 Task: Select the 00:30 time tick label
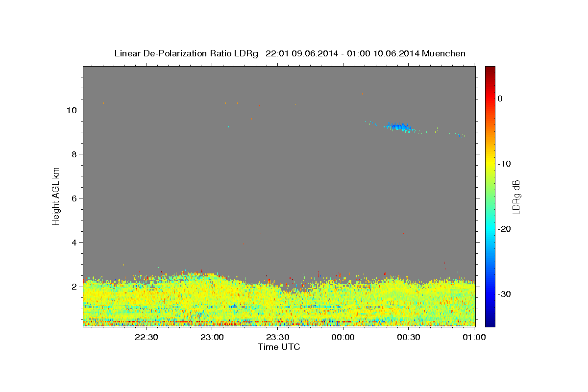click(x=408, y=337)
